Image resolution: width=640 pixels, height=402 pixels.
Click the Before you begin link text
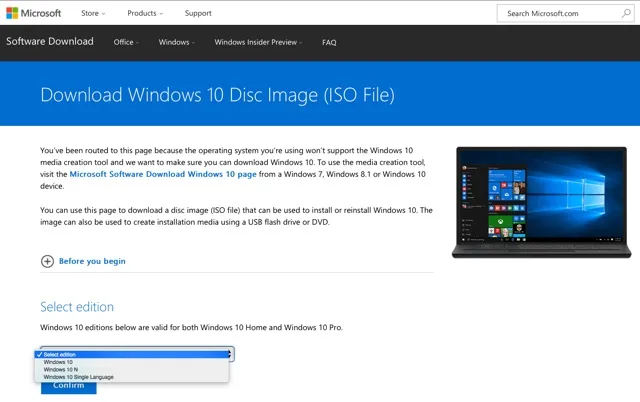point(92,261)
